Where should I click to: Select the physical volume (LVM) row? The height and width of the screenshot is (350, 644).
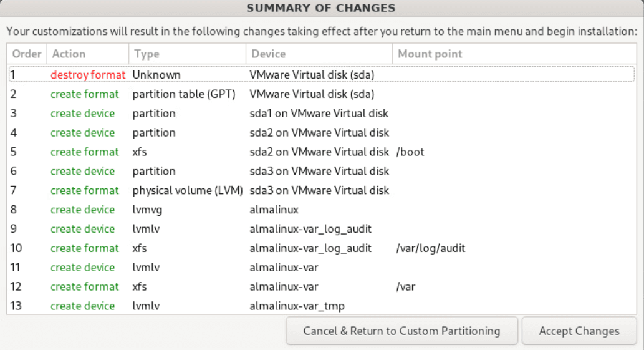(322, 191)
